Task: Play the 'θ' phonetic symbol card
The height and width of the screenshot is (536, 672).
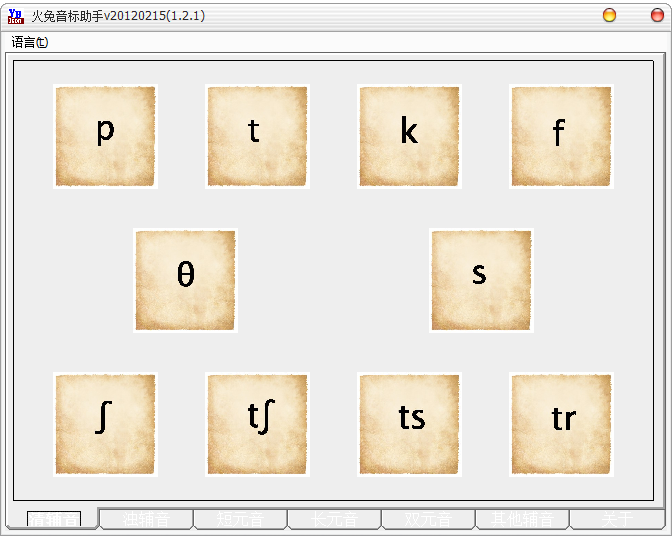Action: [186, 280]
